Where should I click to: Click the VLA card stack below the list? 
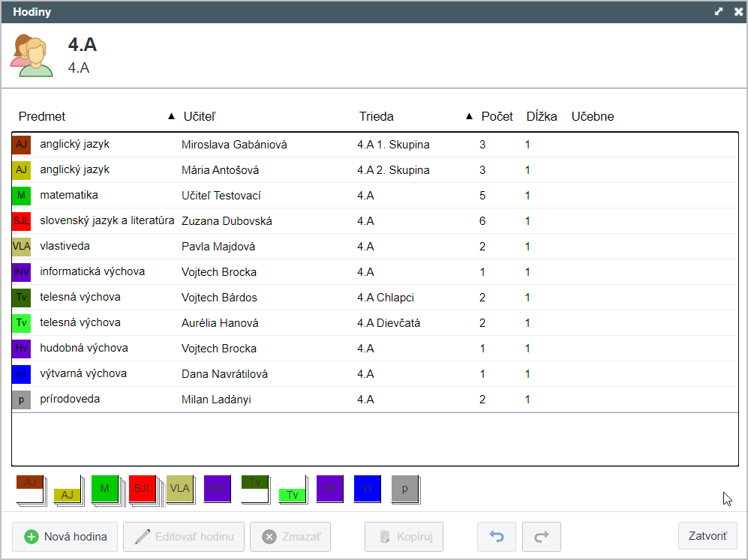(180, 488)
